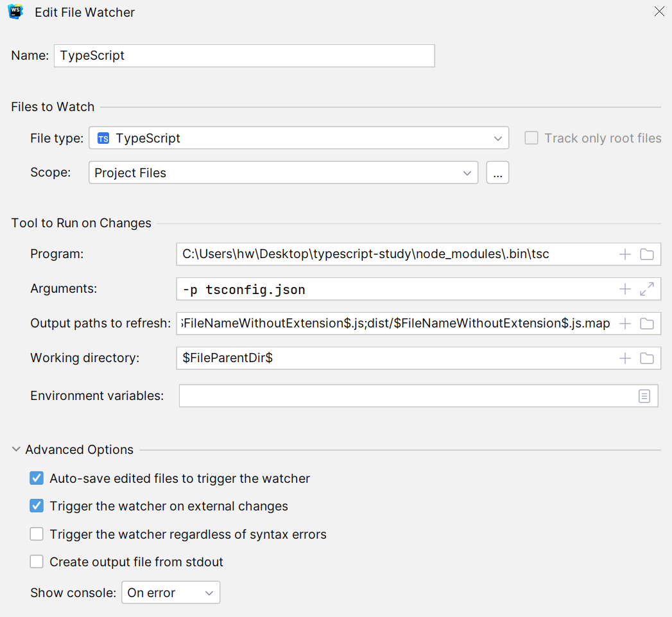Click the TypeScript file type icon

pos(103,139)
